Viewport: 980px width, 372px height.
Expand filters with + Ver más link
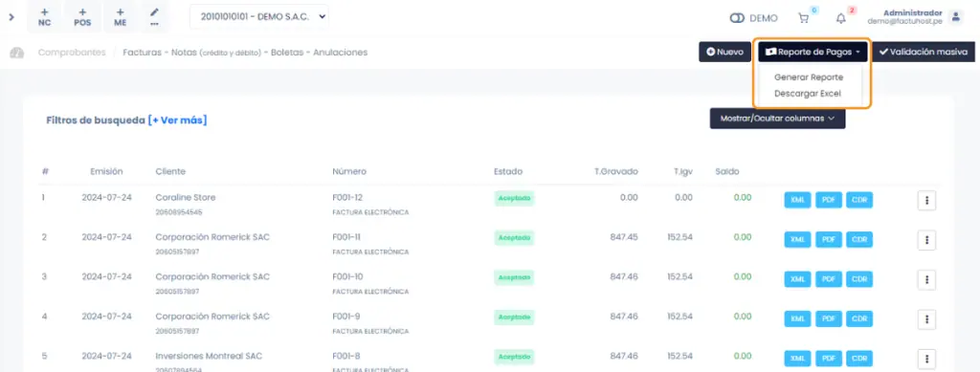(x=177, y=120)
